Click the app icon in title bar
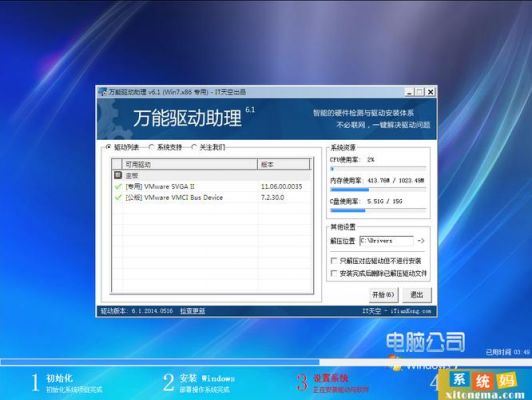532x400 pixels. [102, 92]
